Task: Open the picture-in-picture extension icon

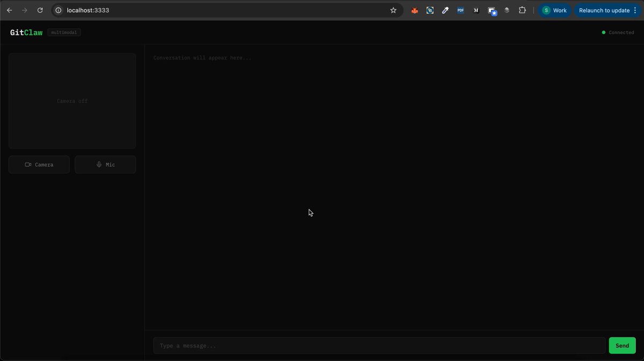Action: pyautogui.click(x=491, y=10)
